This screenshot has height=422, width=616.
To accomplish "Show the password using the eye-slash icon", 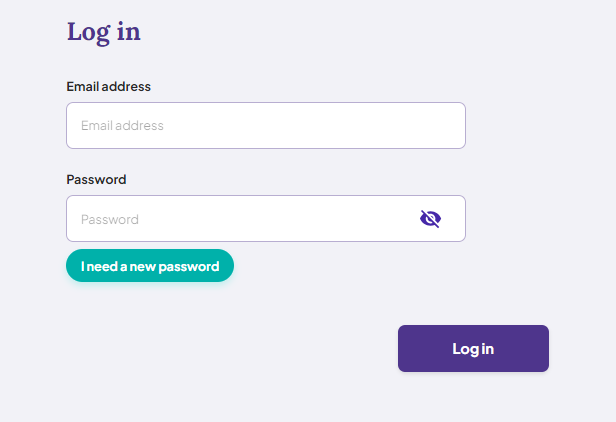I will click(430, 219).
